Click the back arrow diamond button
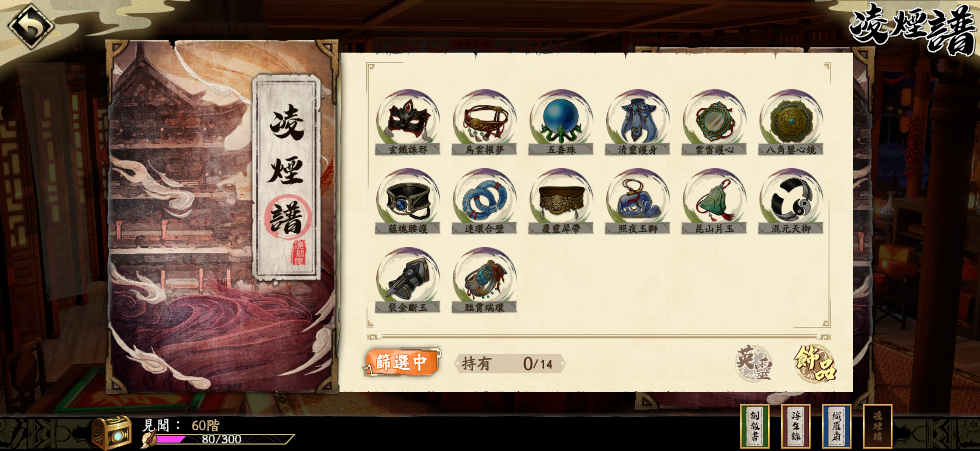 (31, 26)
